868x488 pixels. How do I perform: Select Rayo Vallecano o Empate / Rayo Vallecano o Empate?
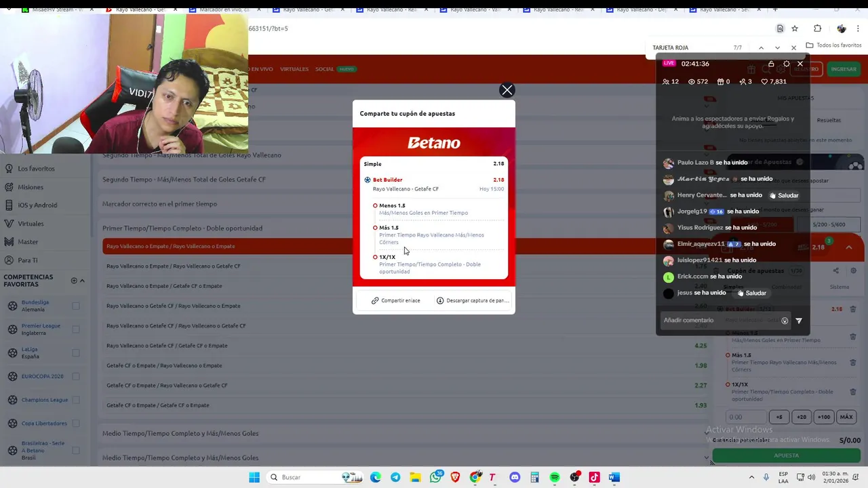(x=406, y=246)
